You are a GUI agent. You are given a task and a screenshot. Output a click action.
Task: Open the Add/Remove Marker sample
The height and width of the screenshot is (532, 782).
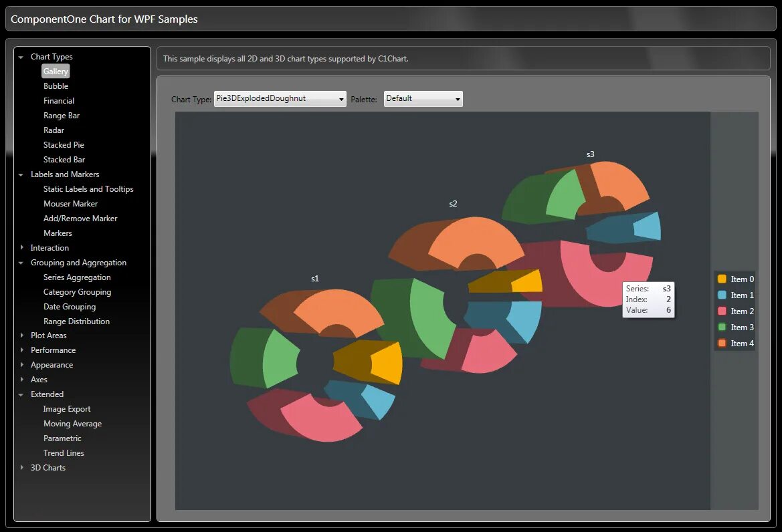pyautogui.click(x=80, y=218)
